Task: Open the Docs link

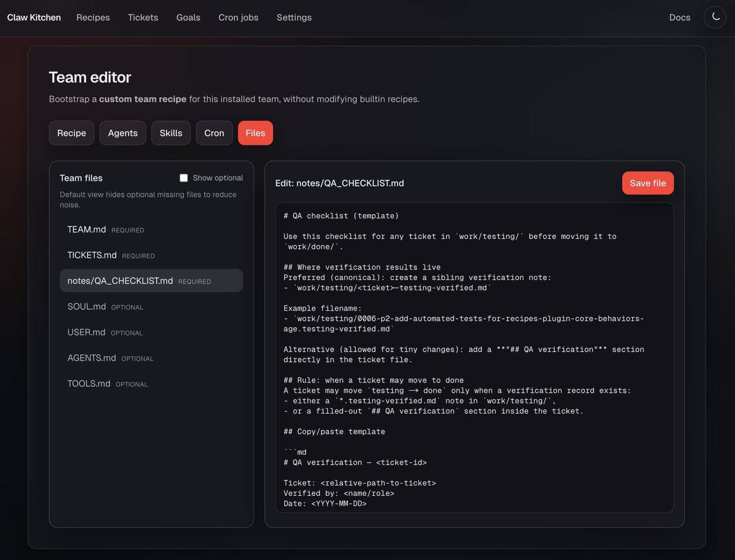Action: click(x=679, y=17)
